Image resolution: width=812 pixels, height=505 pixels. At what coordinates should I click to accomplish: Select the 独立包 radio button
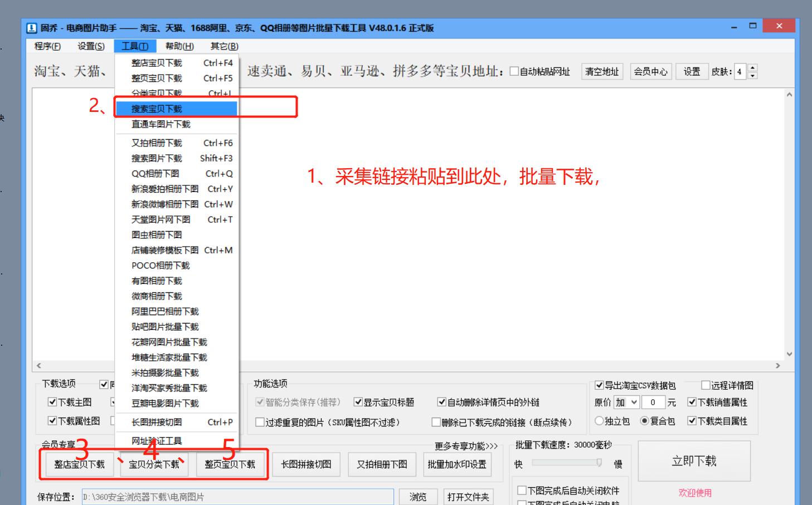click(599, 421)
